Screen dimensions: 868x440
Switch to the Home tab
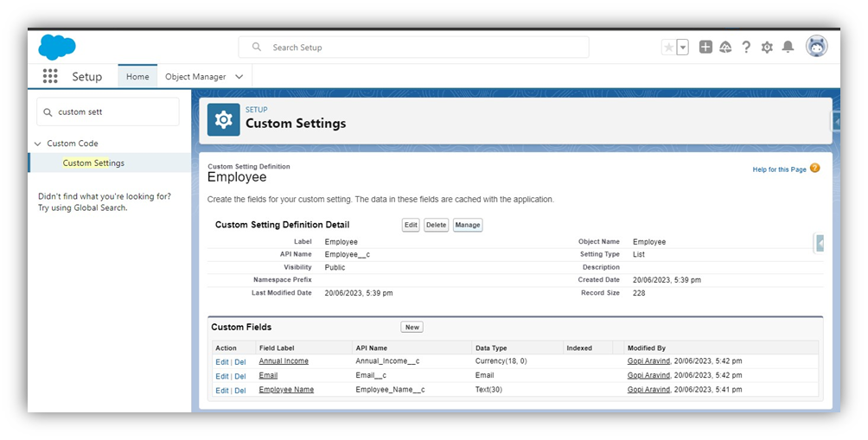137,76
